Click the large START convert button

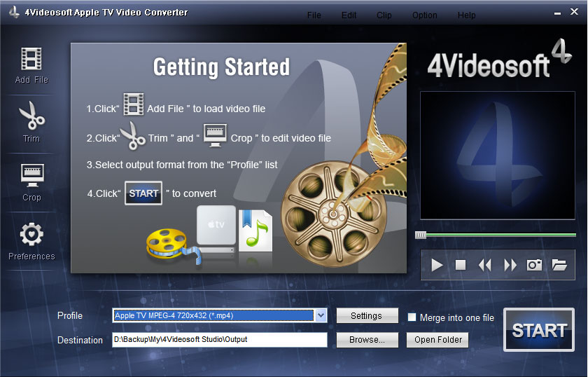click(x=539, y=330)
